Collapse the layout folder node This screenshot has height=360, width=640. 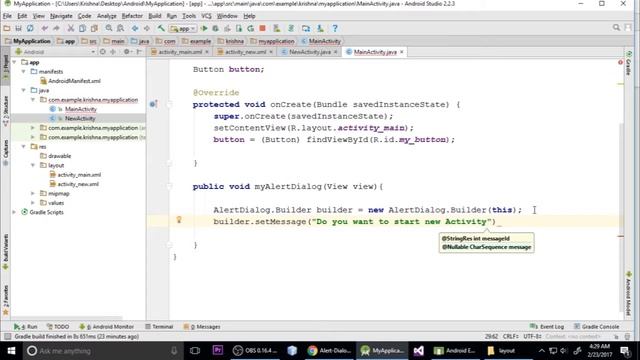[33, 165]
